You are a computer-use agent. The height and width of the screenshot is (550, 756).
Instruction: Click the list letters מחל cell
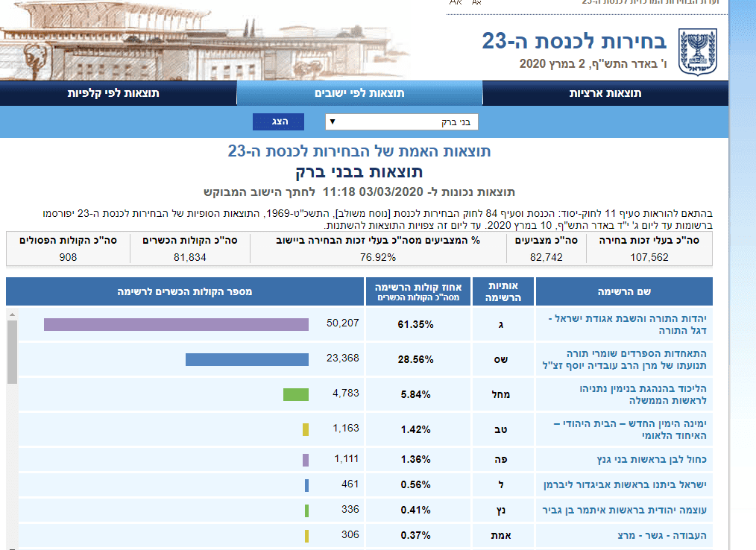501,394
